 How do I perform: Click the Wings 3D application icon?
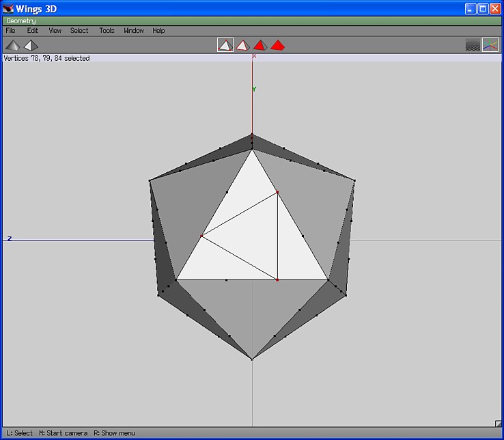point(8,9)
